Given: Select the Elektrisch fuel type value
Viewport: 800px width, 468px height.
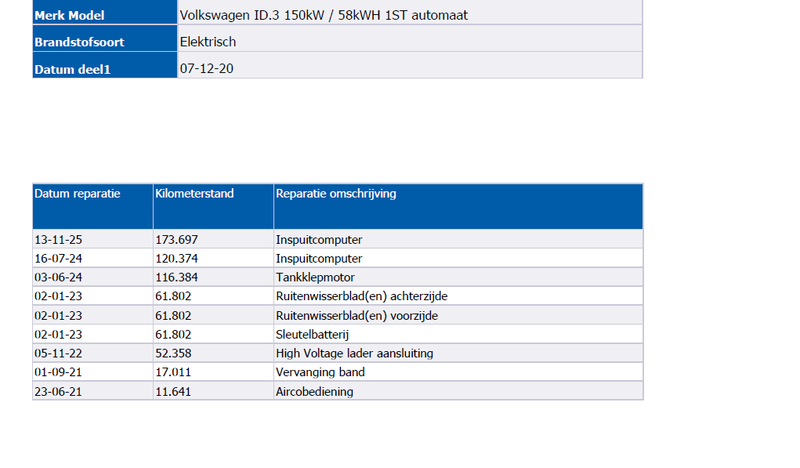Looking at the screenshot, I should [208, 42].
